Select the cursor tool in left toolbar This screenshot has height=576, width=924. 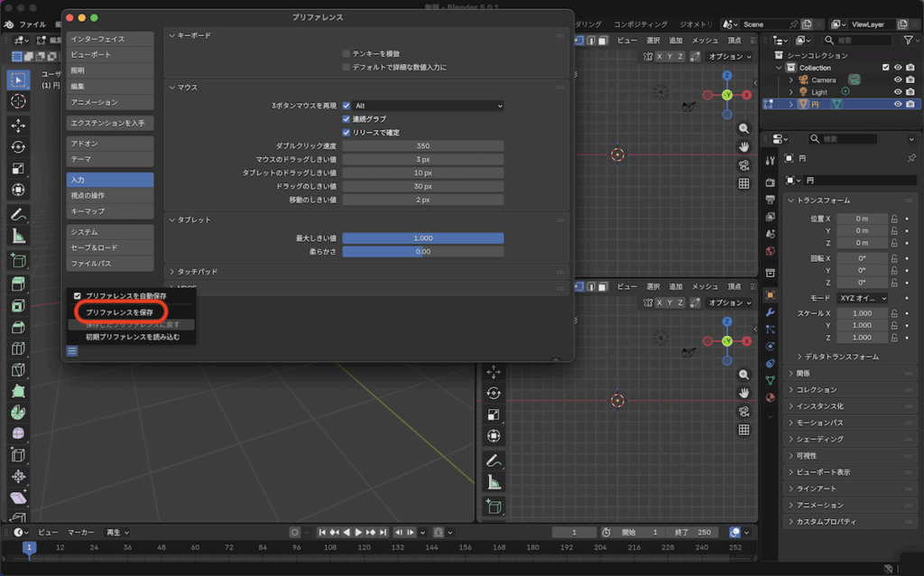coord(18,101)
